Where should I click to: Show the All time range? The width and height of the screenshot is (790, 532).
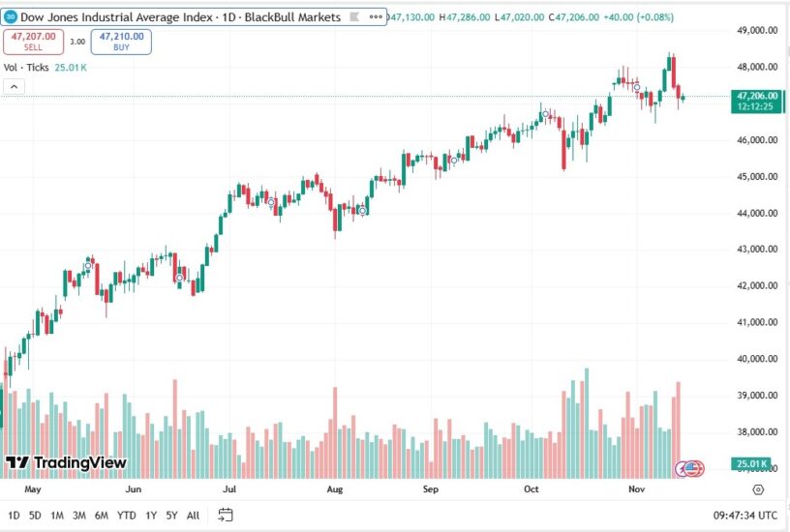(x=194, y=515)
